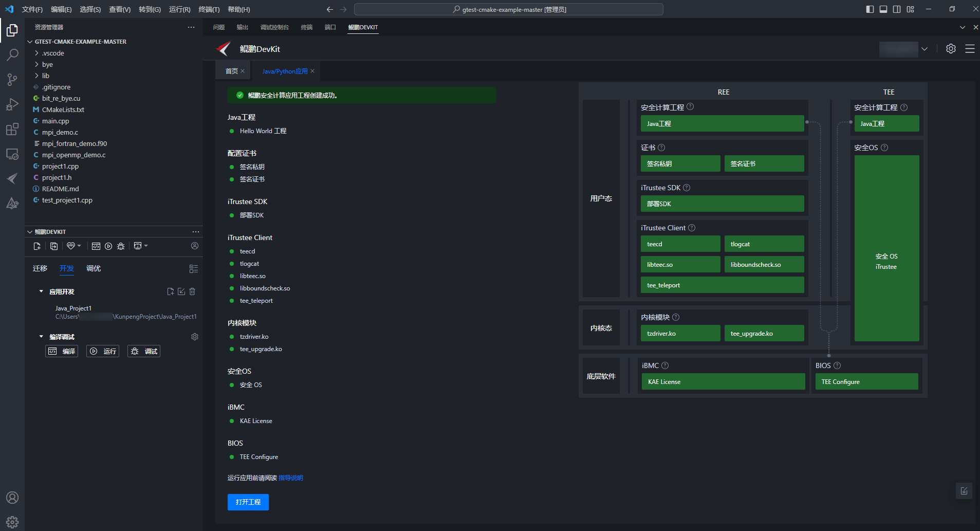The height and width of the screenshot is (531, 980).
Task: Open the user dropdown in DevKit header
Action: 924,49
